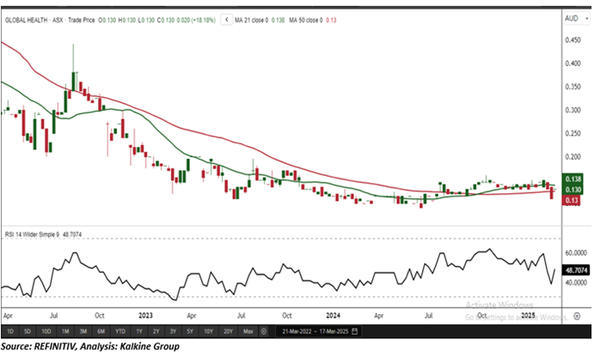Click the red 0.13 MA price tag
The height and width of the screenshot is (364, 600).
click(572, 200)
